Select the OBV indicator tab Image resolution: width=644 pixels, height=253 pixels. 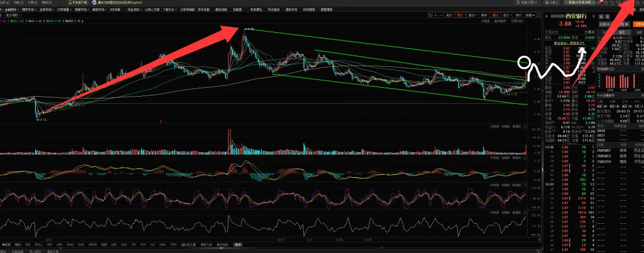60,245
